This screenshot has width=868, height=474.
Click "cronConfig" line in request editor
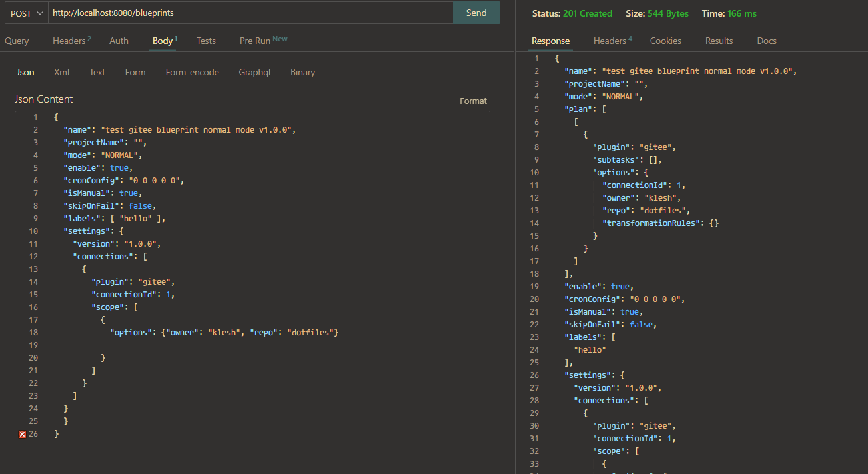[123, 181]
